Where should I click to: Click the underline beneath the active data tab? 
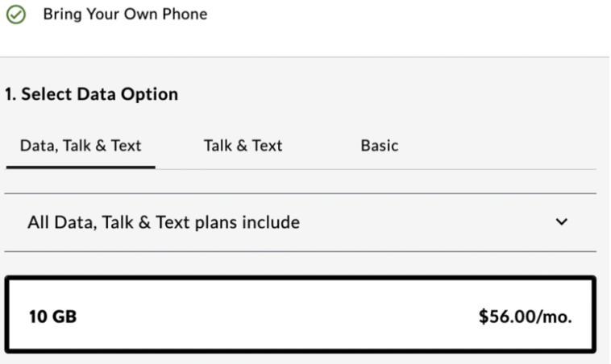pyautogui.click(x=81, y=168)
